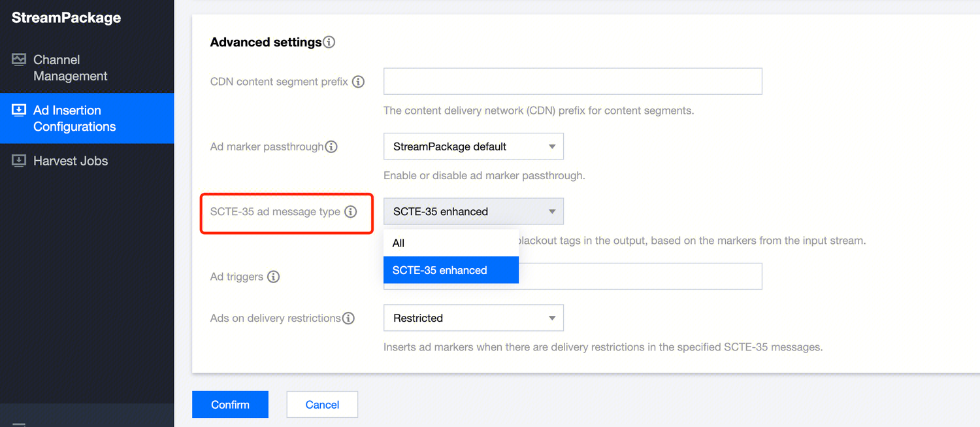Click the Ad triggers input field
The width and height of the screenshot is (980, 427).
click(x=640, y=277)
